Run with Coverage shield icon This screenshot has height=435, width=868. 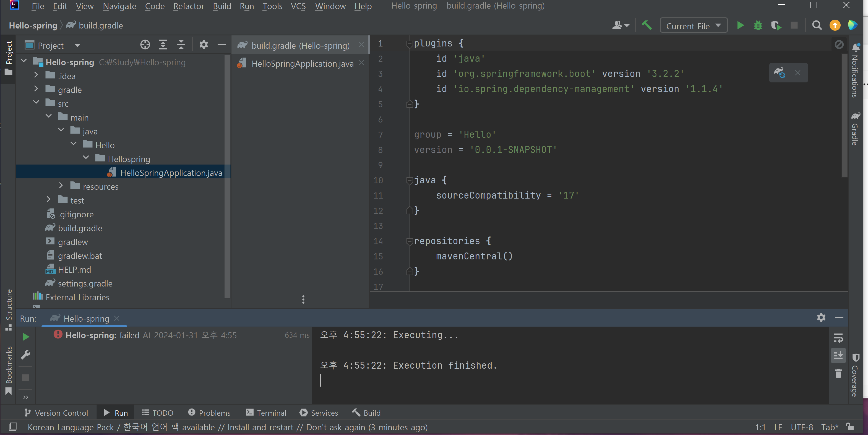pyautogui.click(x=776, y=26)
